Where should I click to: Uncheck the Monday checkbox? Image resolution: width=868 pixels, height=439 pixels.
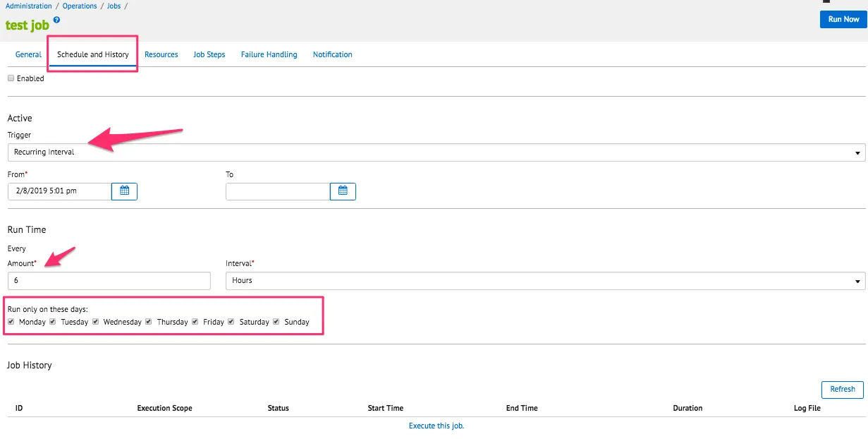pos(11,322)
